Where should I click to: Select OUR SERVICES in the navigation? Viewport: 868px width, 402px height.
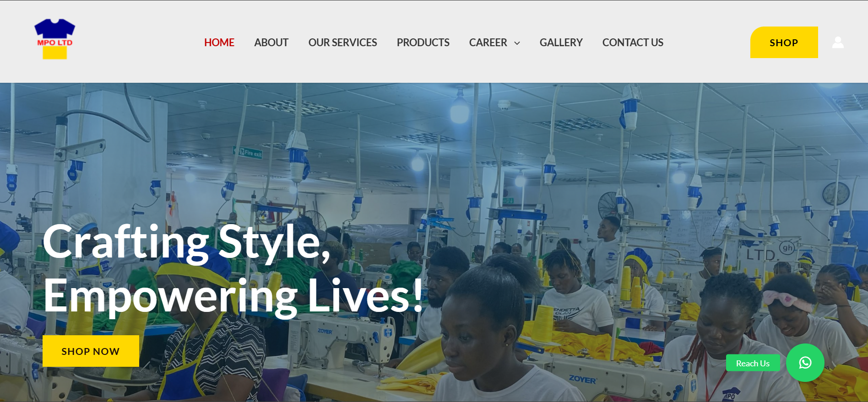click(342, 43)
